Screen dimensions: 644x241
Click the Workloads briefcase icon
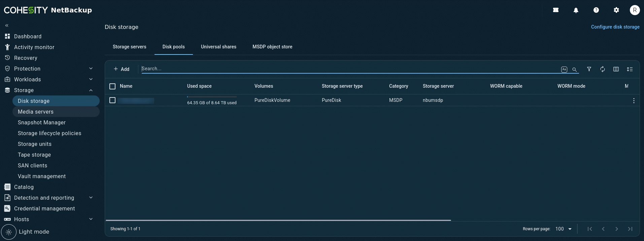point(7,79)
